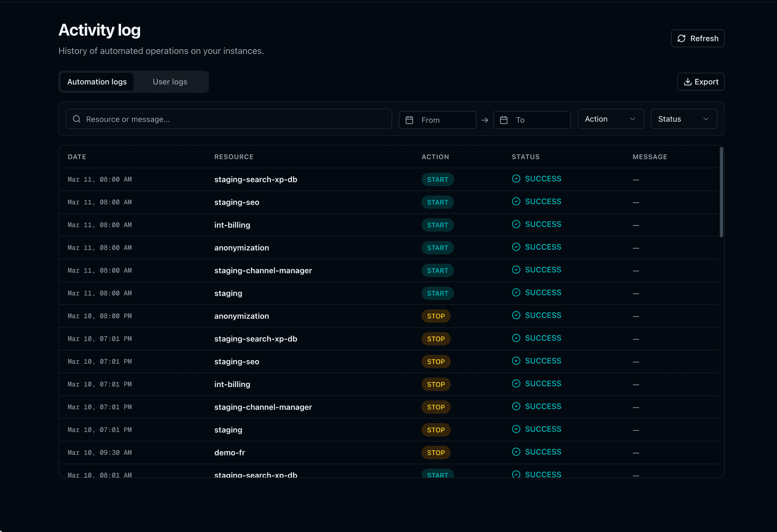Screen dimensions: 777x532
Task: Click the magnifying glass search icon
Action: tap(76, 119)
